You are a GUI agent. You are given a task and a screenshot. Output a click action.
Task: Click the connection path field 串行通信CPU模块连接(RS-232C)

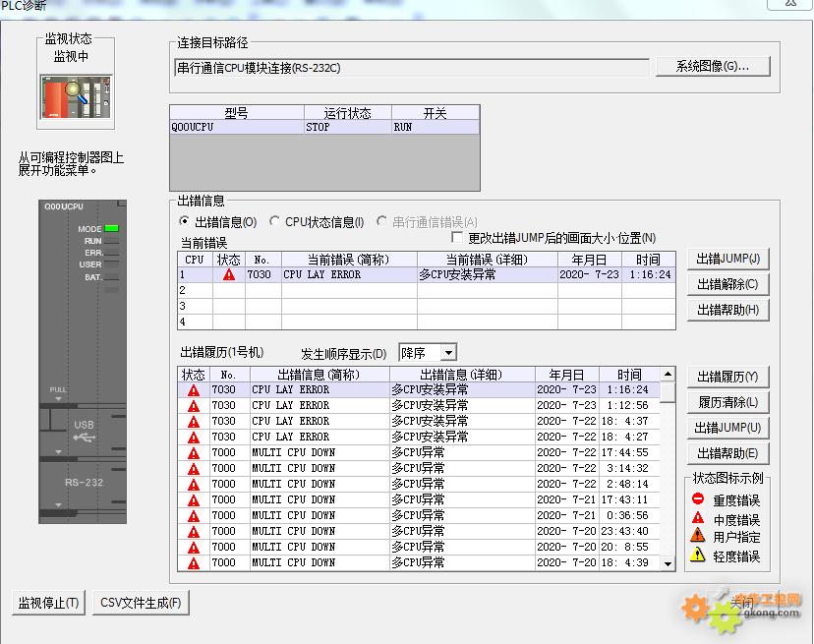click(412, 68)
